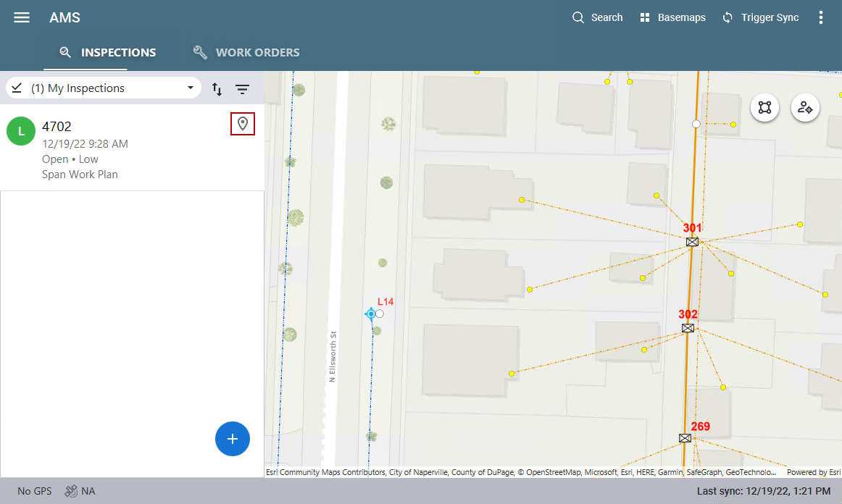The width and height of the screenshot is (842, 504).
Task: Switch to the Work Orders tab
Action: pos(246,52)
